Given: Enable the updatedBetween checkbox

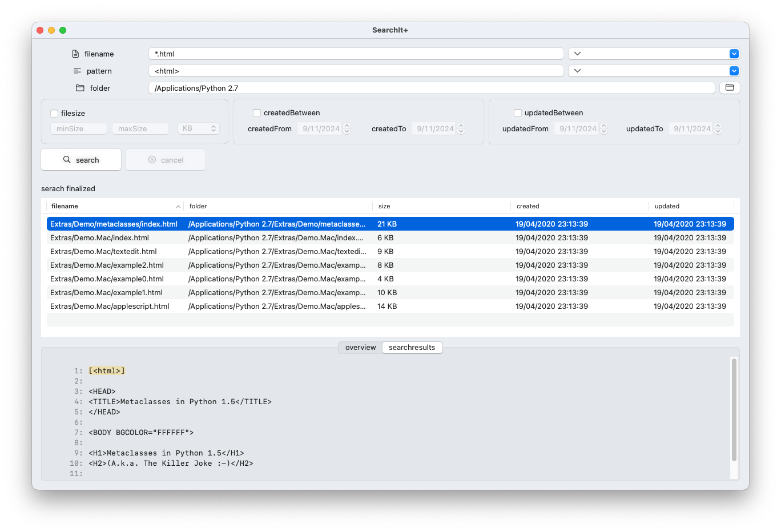Looking at the screenshot, I should coord(518,112).
